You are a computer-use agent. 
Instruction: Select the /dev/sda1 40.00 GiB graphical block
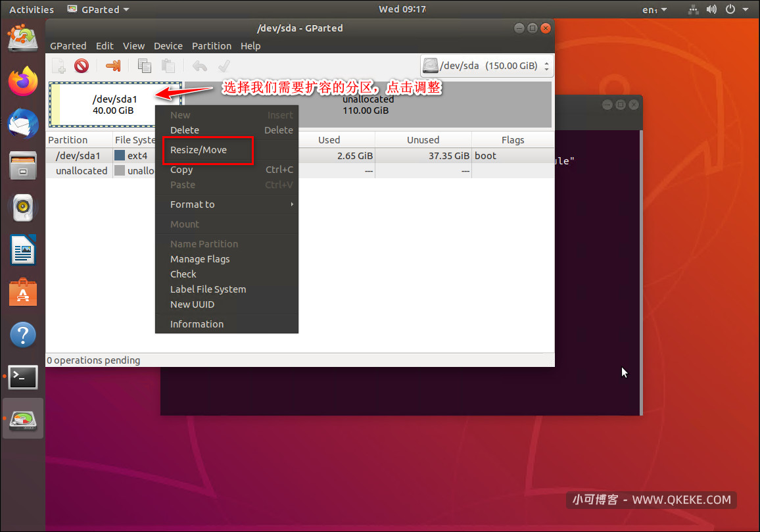pyautogui.click(x=115, y=105)
